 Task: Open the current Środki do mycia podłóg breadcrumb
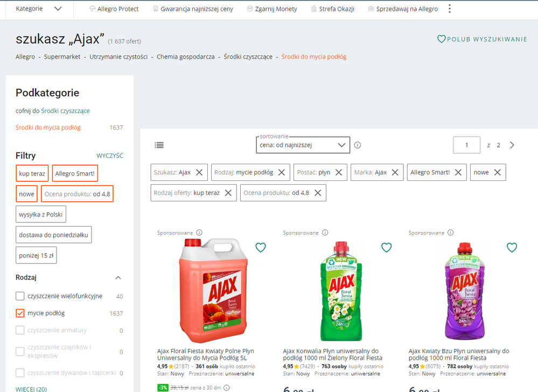click(314, 57)
